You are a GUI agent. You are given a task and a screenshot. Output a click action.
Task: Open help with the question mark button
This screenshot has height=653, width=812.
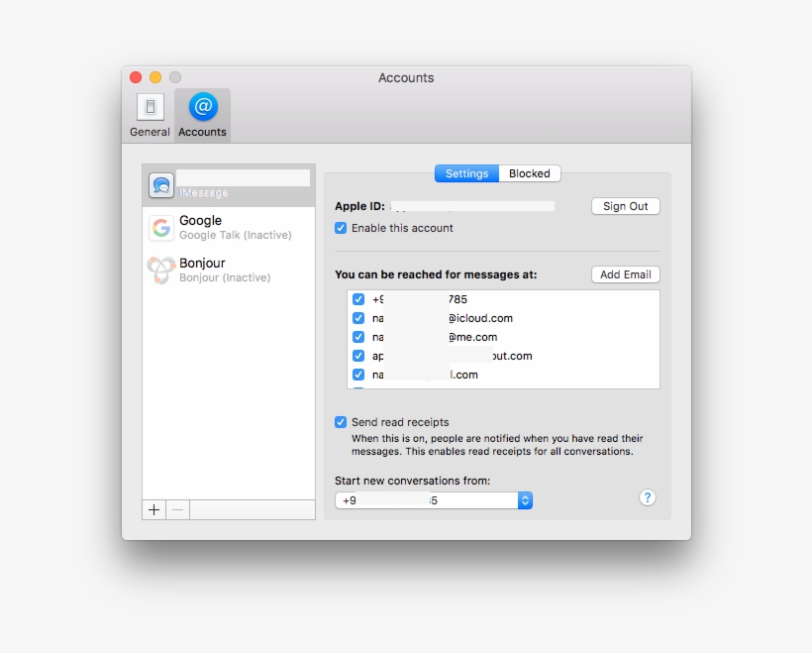pyautogui.click(x=648, y=497)
